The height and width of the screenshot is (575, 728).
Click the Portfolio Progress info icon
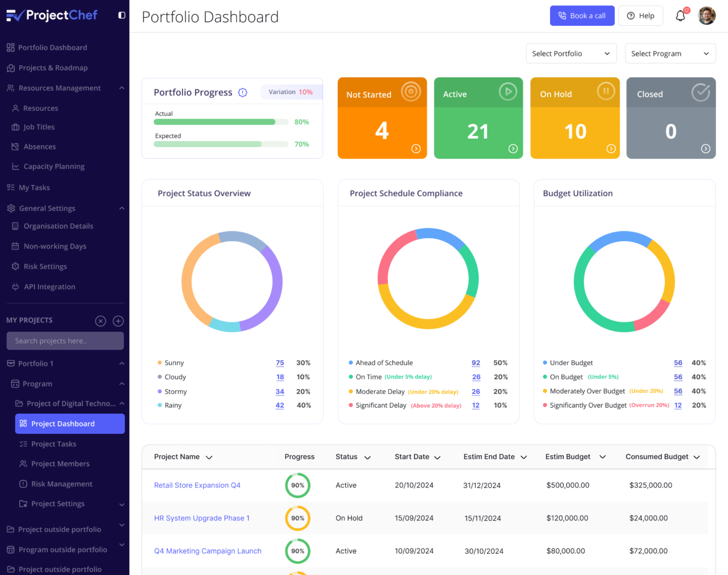[243, 92]
